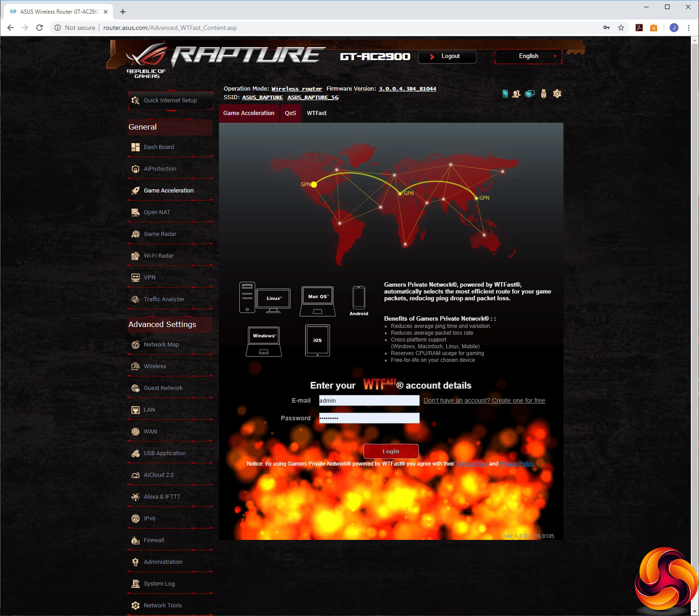Click the USB drive status icon
Viewport: 699px width, 616px height.
coord(544,94)
